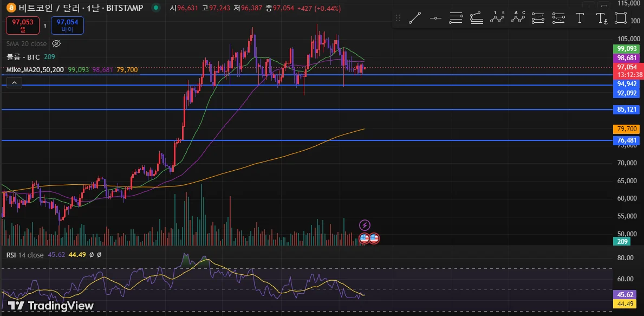The width and height of the screenshot is (644, 316).
Task: Select the Trend-Based Fib Extension tool
Action: pyautogui.click(x=477, y=18)
